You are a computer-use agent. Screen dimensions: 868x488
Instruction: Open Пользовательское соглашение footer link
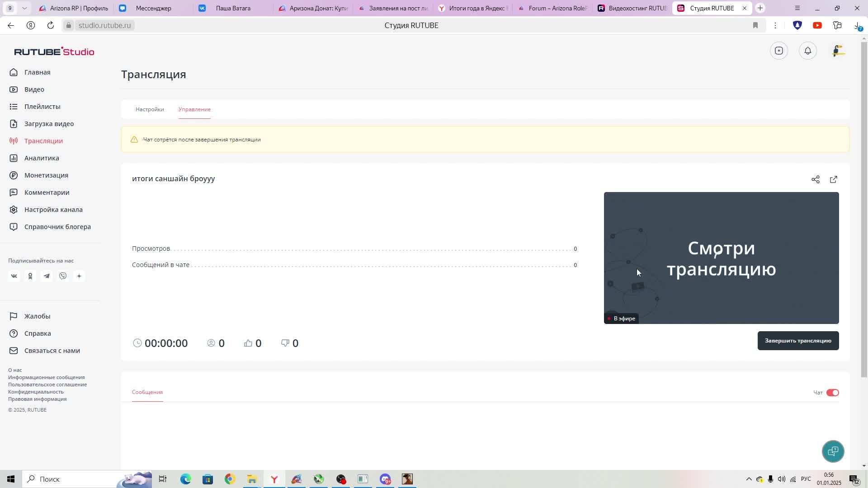47,385
